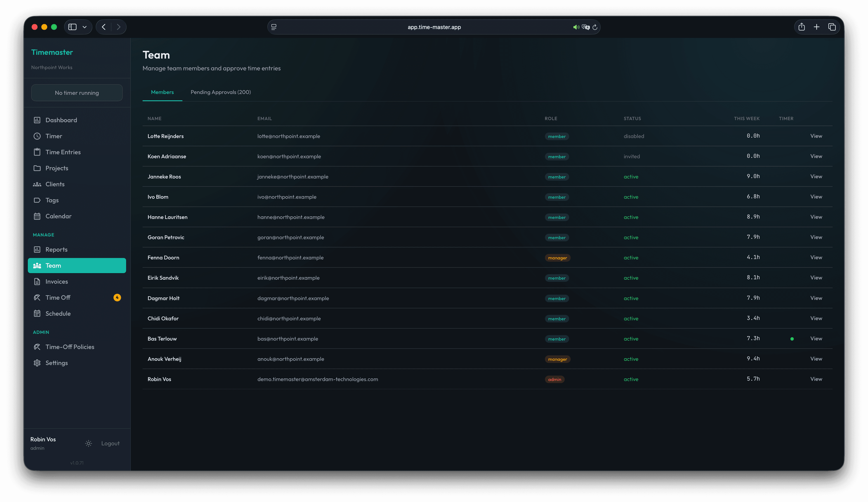The image size is (868, 502).
Task: Go forward with browser forward arrow
Action: [x=118, y=27]
